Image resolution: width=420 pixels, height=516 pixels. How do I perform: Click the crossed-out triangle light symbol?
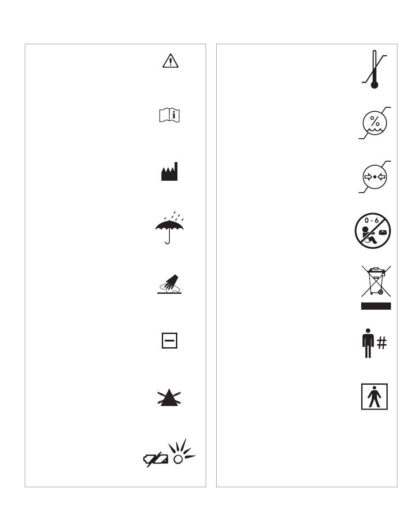click(169, 397)
